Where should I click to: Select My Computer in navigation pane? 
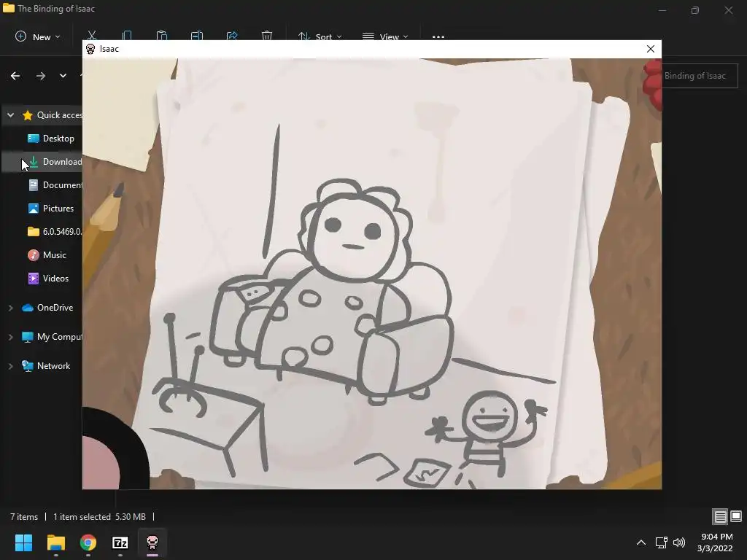[52, 337]
